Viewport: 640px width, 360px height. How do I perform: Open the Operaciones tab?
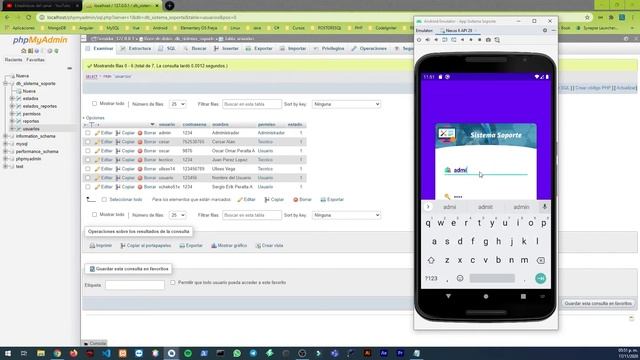click(x=369, y=49)
